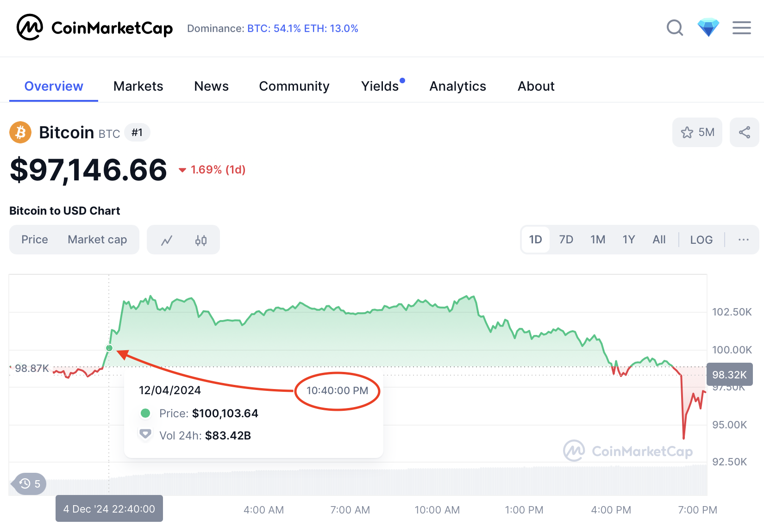Image resolution: width=764 pixels, height=532 pixels.
Task: Click the orange Bitcoin coin icon
Action: (x=20, y=133)
